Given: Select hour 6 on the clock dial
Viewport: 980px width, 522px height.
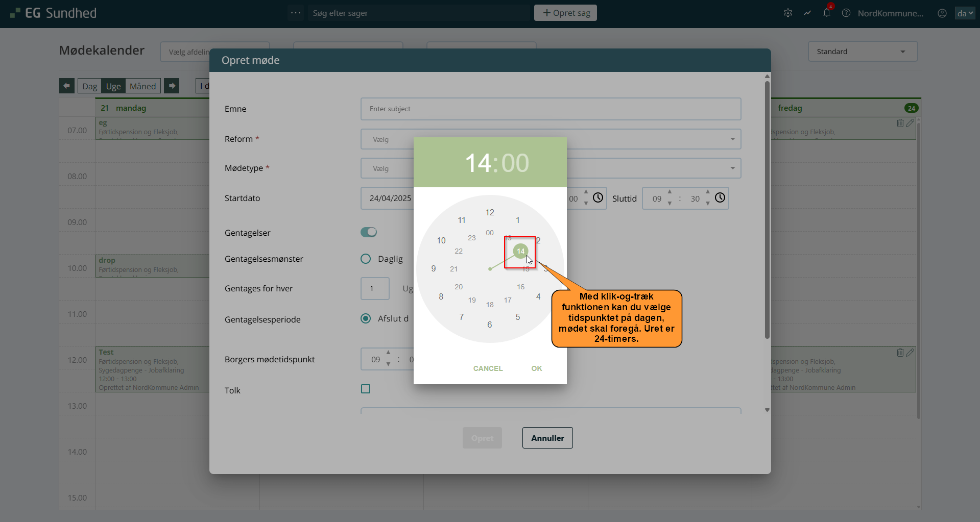Looking at the screenshot, I should pyautogui.click(x=489, y=325).
